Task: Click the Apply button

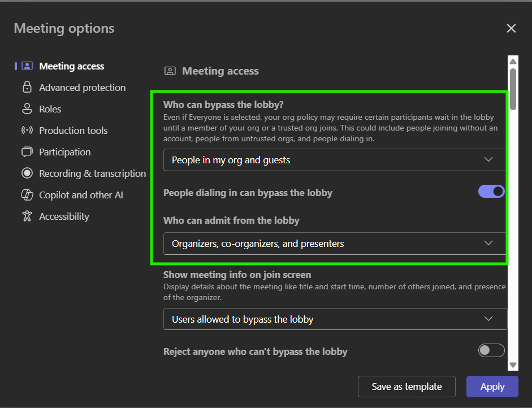Action: pos(492,387)
